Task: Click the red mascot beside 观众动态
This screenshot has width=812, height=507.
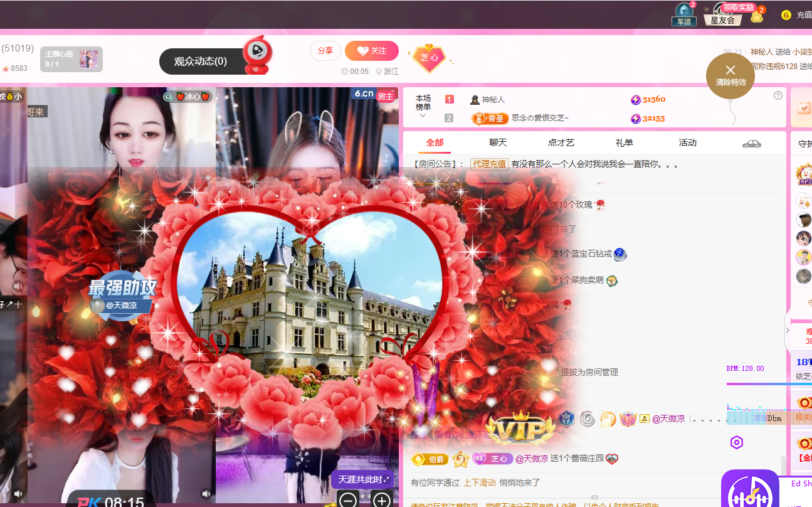Action: tap(256, 55)
